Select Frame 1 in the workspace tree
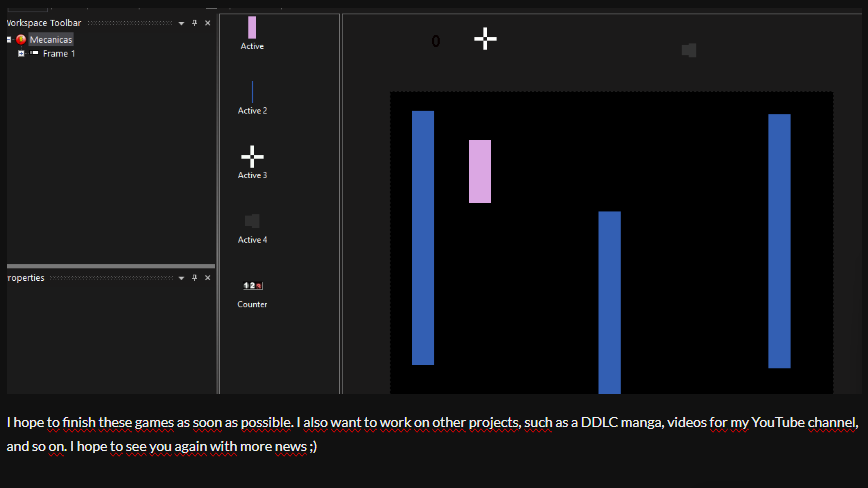 pyautogui.click(x=58, y=54)
